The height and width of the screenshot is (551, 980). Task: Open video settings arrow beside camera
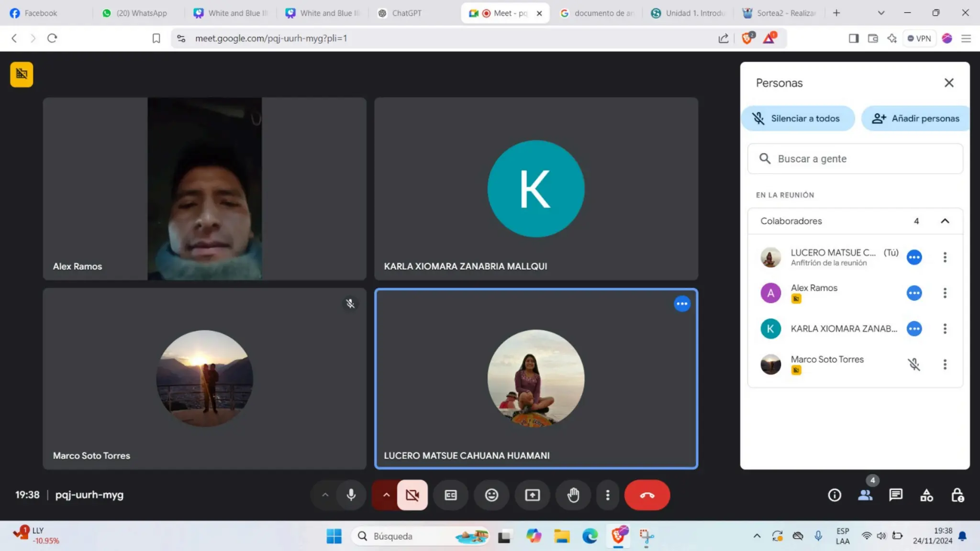coord(386,495)
